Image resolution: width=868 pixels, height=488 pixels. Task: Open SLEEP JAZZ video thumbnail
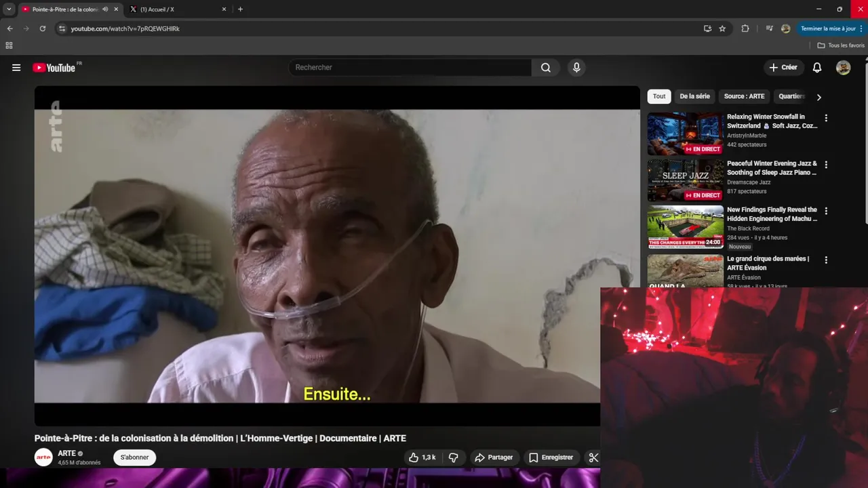[685, 180]
